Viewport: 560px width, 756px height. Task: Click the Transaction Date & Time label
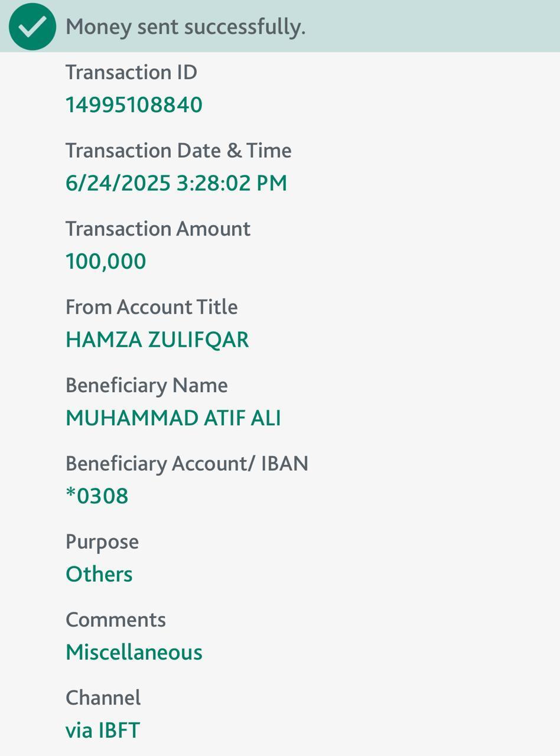(178, 151)
